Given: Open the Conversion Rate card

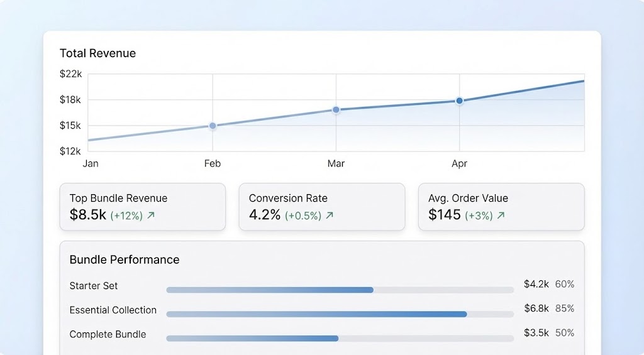Looking at the screenshot, I should 321,207.
